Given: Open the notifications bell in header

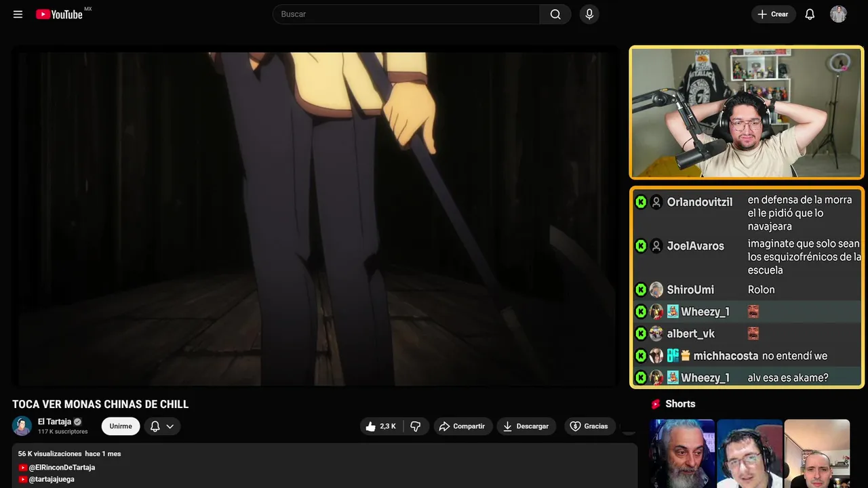Looking at the screenshot, I should (x=810, y=14).
